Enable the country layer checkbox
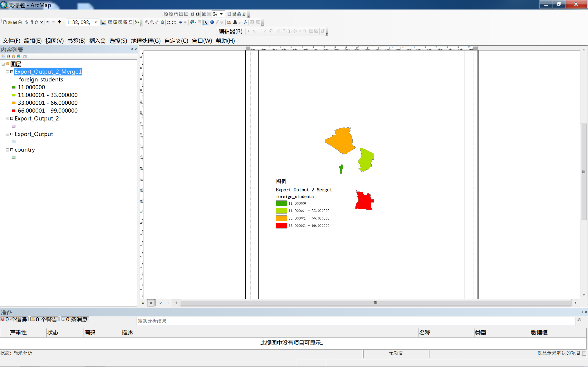This screenshot has width=588, height=367. coord(12,150)
